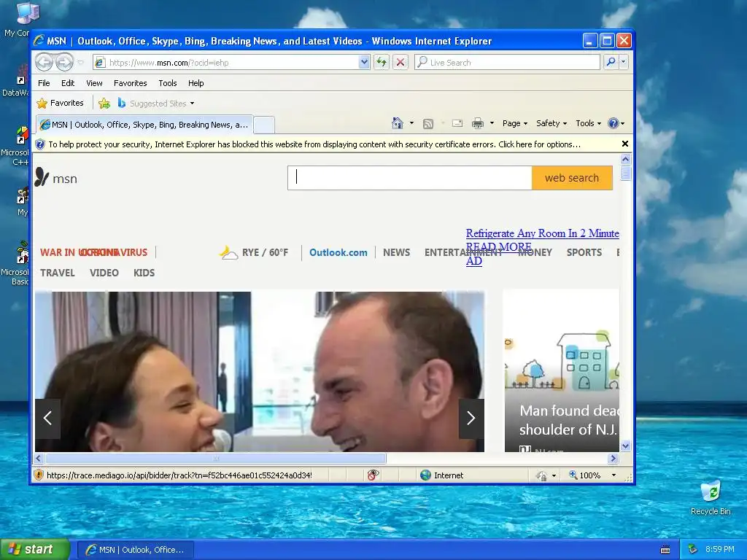Expand the Home button dropdown arrow
Screen dimensions: 747x560
pyautogui.click(x=411, y=123)
